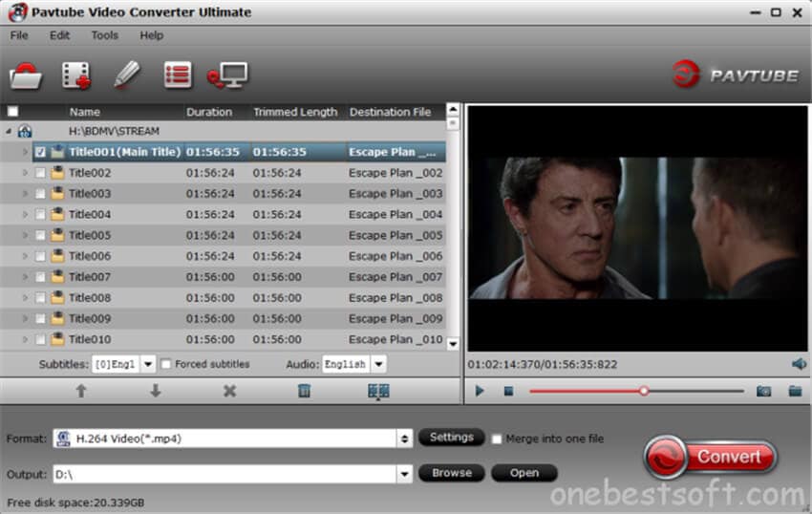This screenshot has height=514, width=812.
Task: Stop the preview playback
Action: 508,391
